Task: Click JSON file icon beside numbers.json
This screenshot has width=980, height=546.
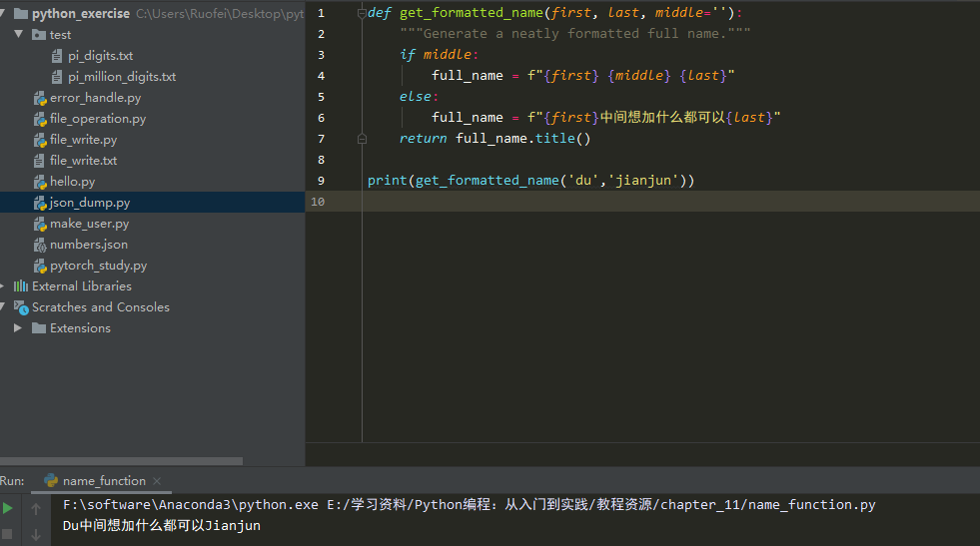Action: point(40,245)
